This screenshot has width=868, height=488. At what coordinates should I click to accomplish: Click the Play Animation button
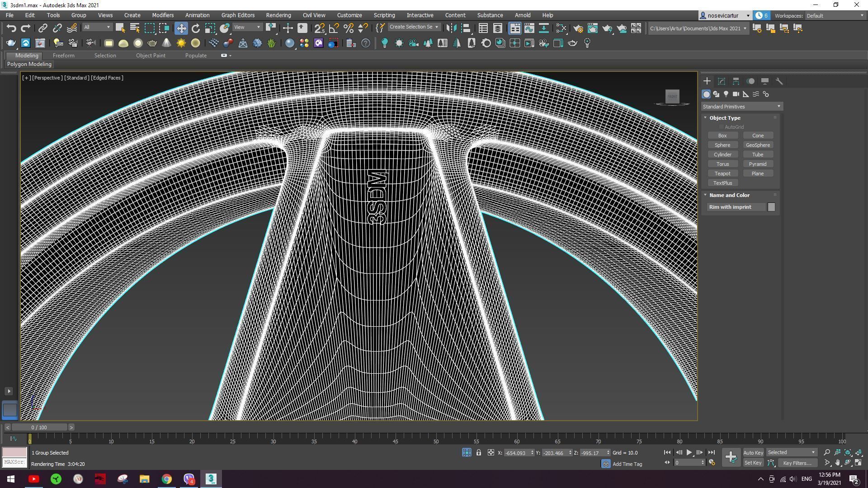pos(689,452)
